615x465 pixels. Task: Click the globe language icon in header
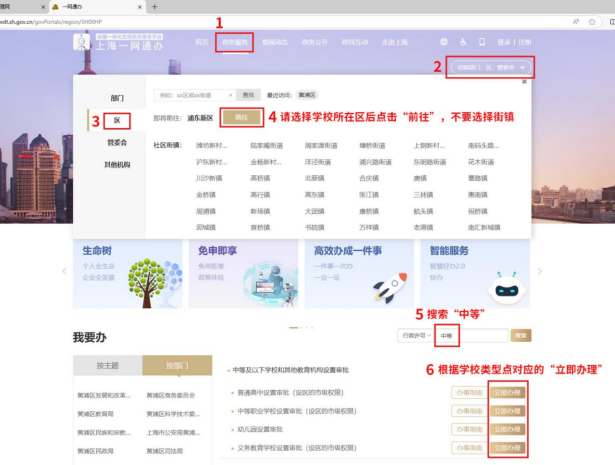(x=443, y=43)
